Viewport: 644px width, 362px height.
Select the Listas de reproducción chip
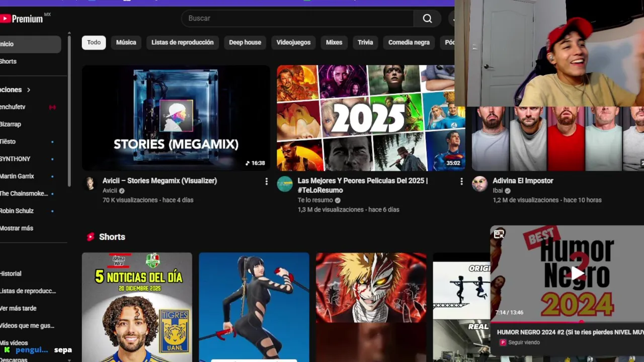coord(183,43)
